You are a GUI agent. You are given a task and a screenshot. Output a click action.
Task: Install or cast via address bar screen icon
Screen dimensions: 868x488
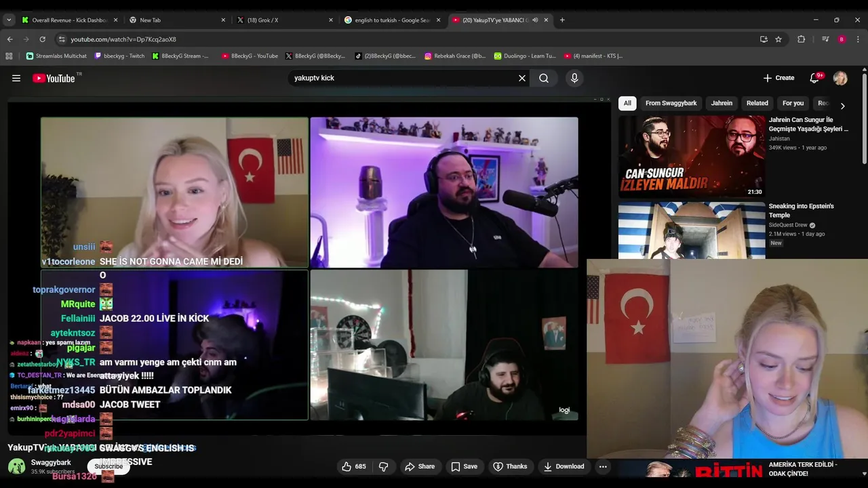(764, 39)
